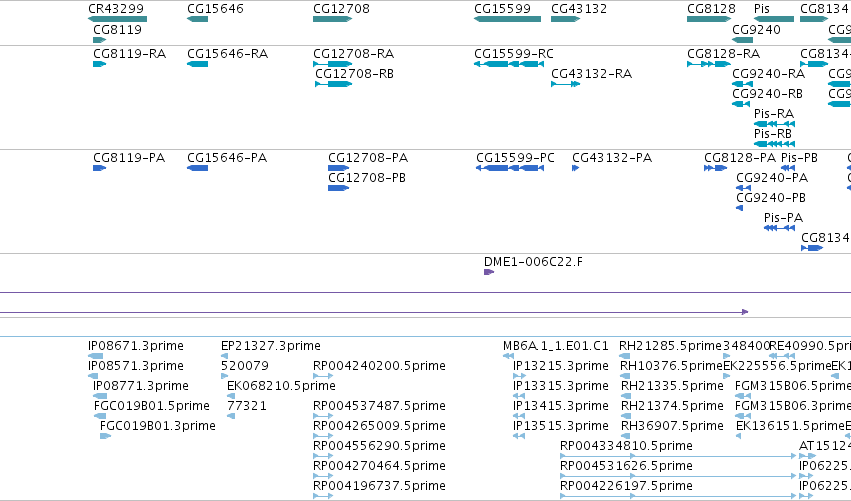Select the CG15646 gene label
The height and width of the screenshot is (501, 851).
click(215, 9)
